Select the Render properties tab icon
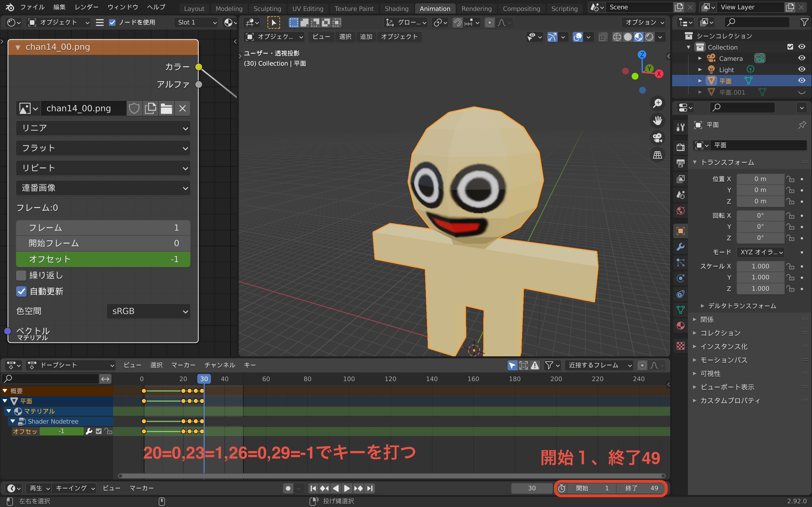The height and width of the screenshot is (507, 812). [680, 147]
